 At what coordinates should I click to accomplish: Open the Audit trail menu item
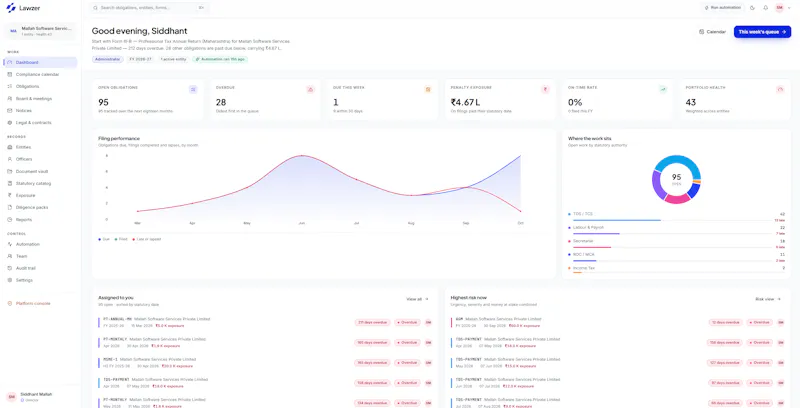click(40, 268)
